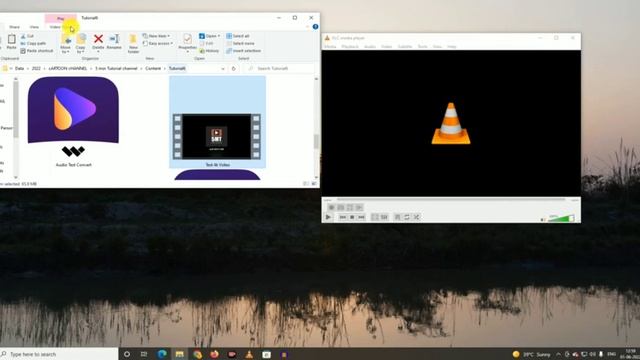The image size is (640, 360).
Task: Show hidden system tray icons
Action: [x=558, y=354]
